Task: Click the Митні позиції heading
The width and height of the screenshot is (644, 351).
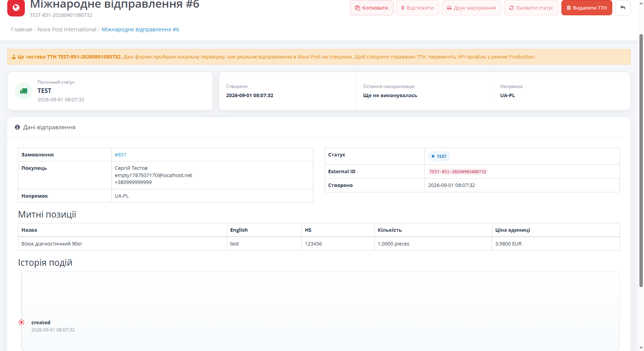Action: click(47, 214)
